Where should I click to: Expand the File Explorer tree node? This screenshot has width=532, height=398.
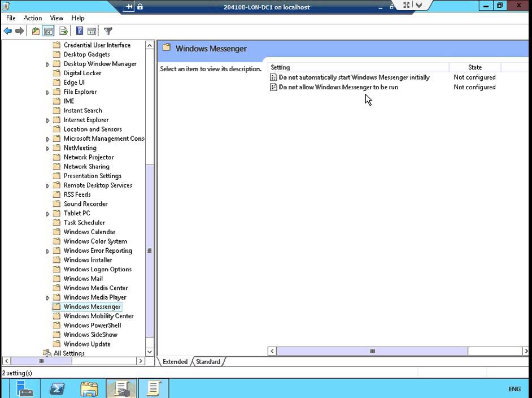pyautogui.click(x=47, y=92)
